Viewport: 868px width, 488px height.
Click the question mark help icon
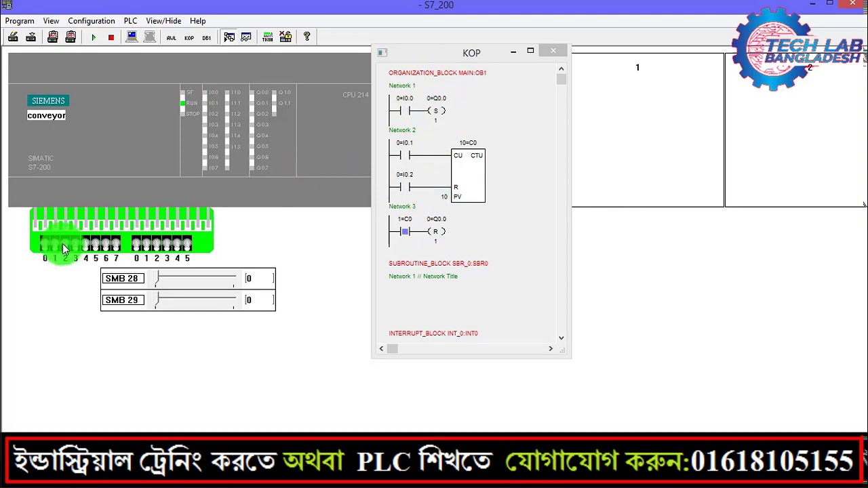(x=307, y=37)
